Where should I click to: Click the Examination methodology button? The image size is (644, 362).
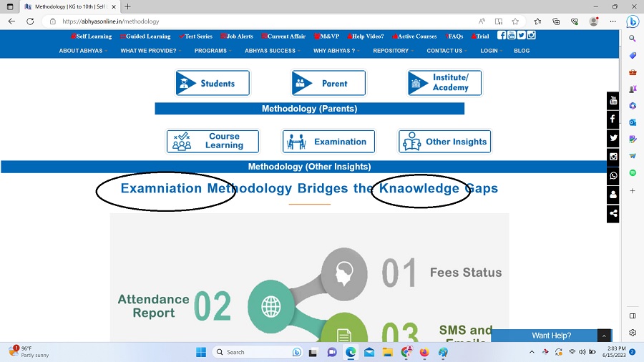(329, 142)
